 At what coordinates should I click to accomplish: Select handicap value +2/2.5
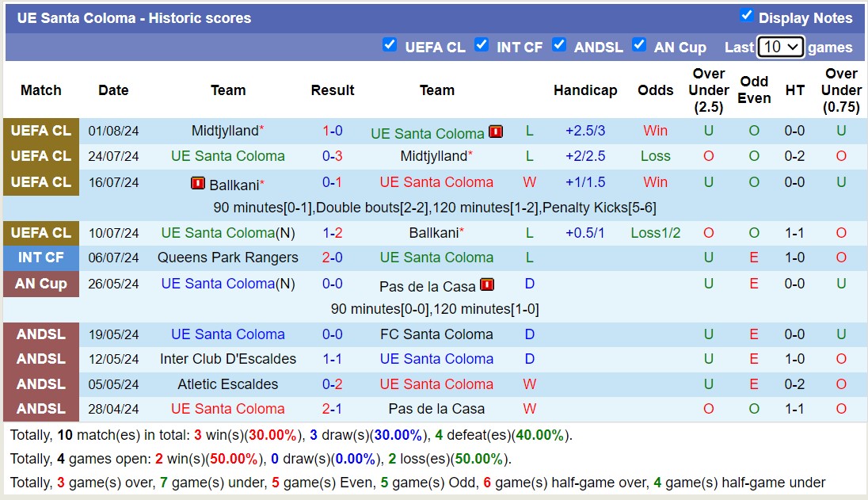tap(585, 156)
